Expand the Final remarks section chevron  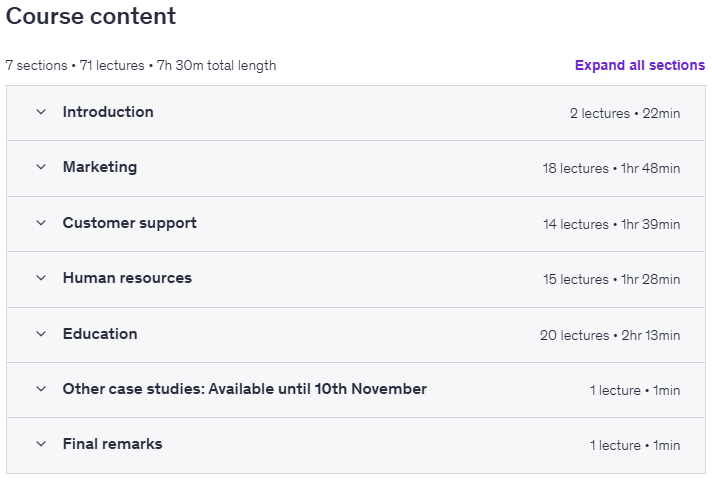(x=41, y=444)
